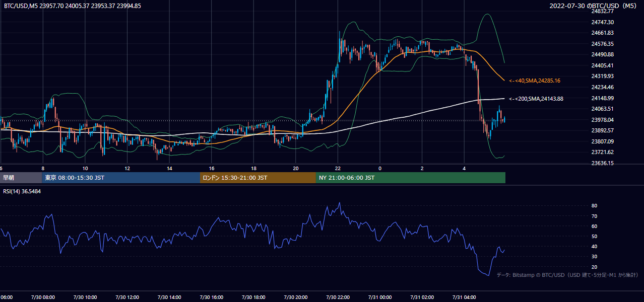Select the 24661.83 price axis label

point(602,33)
